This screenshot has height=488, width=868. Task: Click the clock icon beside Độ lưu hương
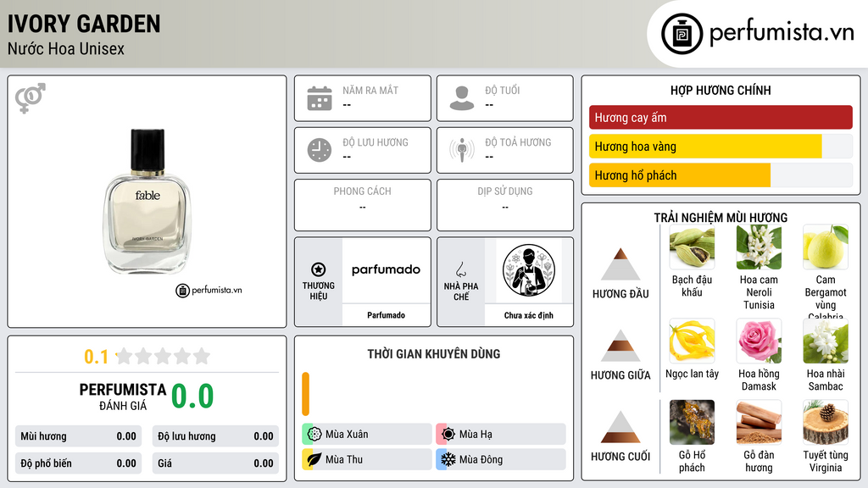320,150
